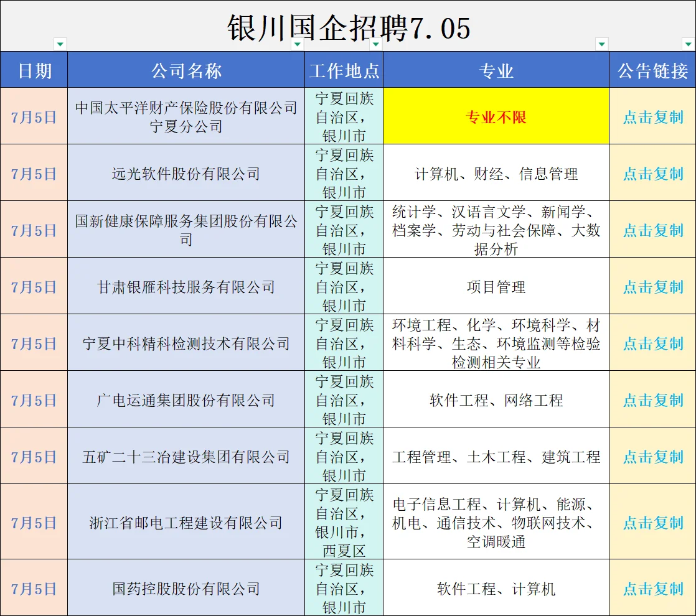Viewport: 696px width, 616px height.
Task: Click 点击复制 link for 中国太平洋财产保险 row
Action: click(x=653, y=117)
